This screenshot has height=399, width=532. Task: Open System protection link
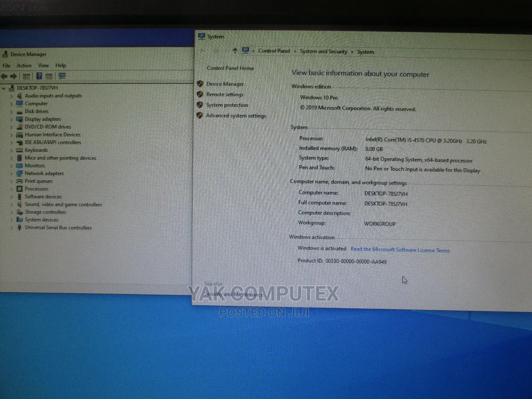[x=227, y=105]
